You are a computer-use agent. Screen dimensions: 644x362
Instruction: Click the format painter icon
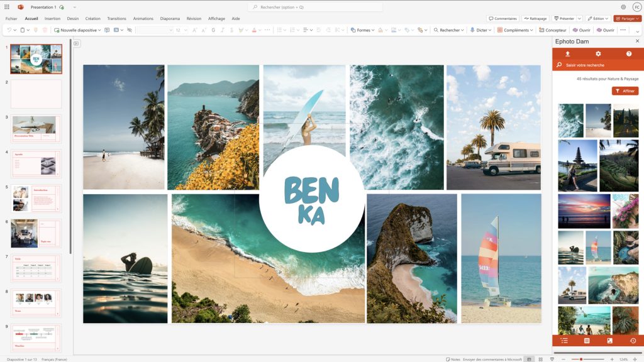click(36, 30)
